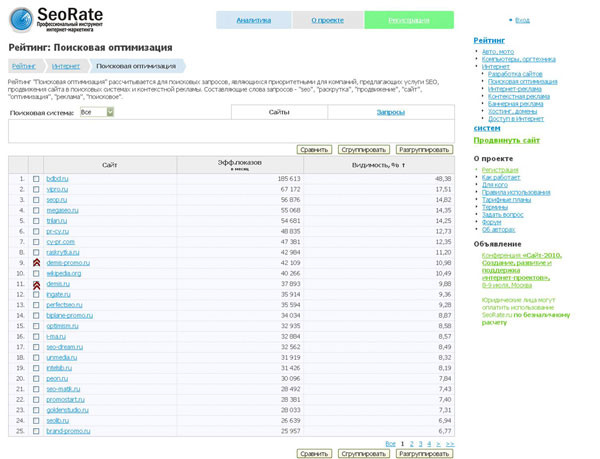Open the goldenstudio.ru site link

pyautogui.click(x=67, y=410)
